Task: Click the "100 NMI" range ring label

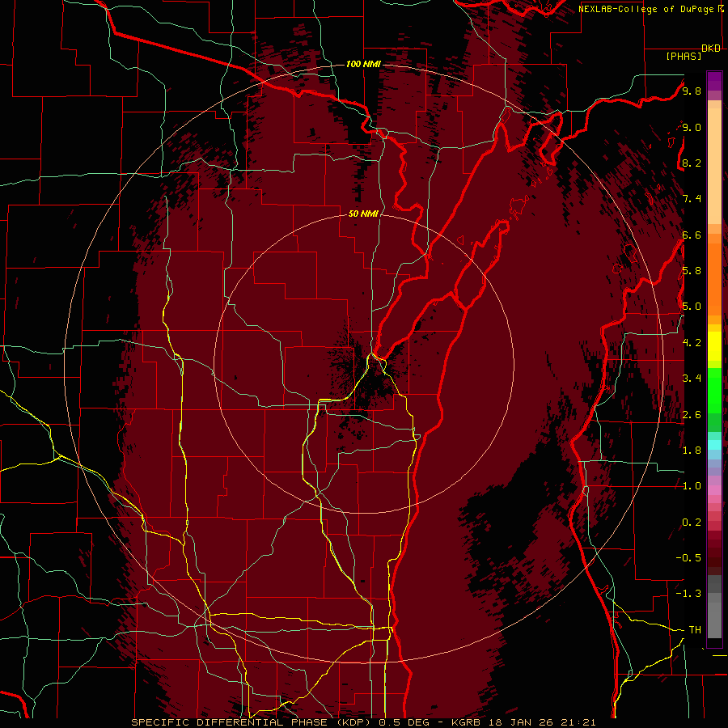Action: (x=363, y=64)
